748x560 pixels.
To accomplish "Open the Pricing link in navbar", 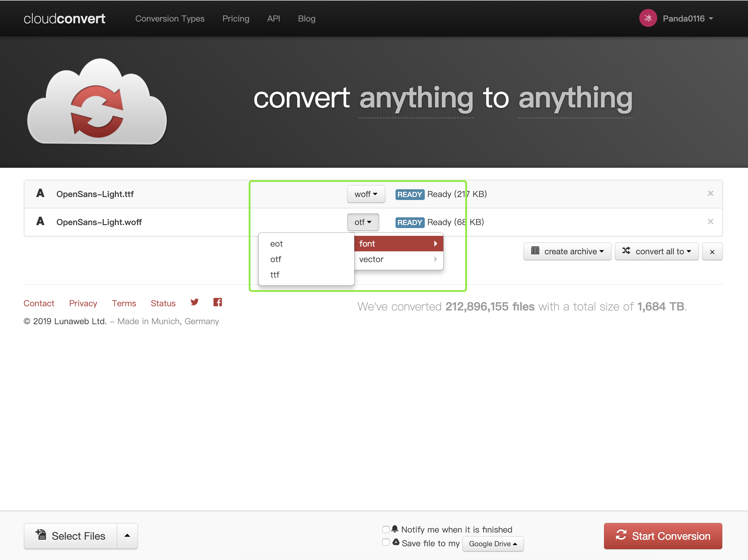I will (236, 19).
